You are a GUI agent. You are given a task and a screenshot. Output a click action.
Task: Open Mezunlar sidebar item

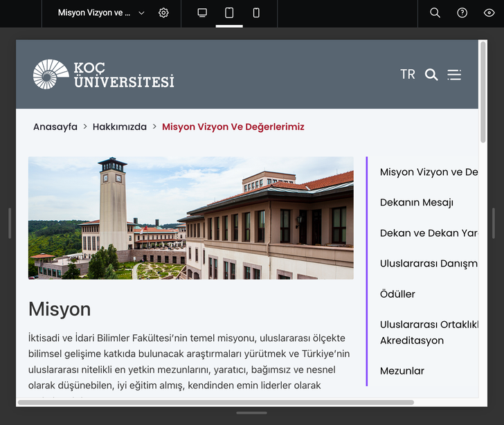402,371
